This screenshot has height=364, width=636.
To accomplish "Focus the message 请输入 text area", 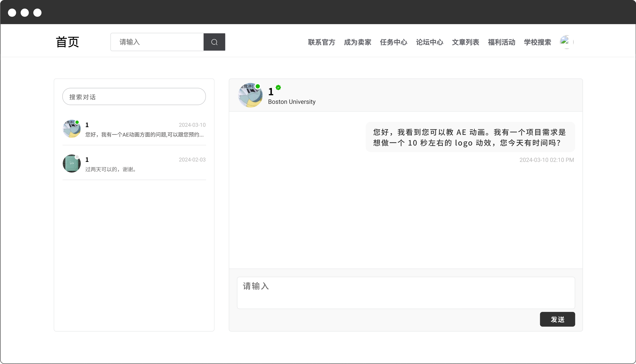I will (x=406, y=293).
